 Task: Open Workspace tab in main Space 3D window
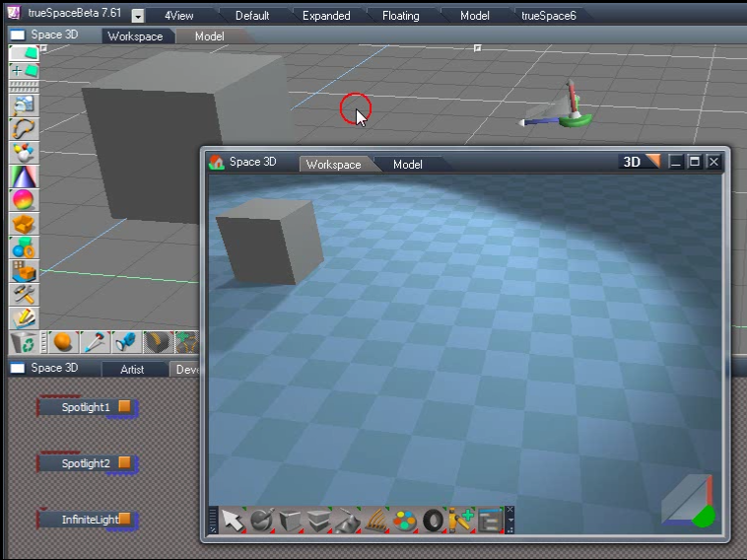click(135, 36)
